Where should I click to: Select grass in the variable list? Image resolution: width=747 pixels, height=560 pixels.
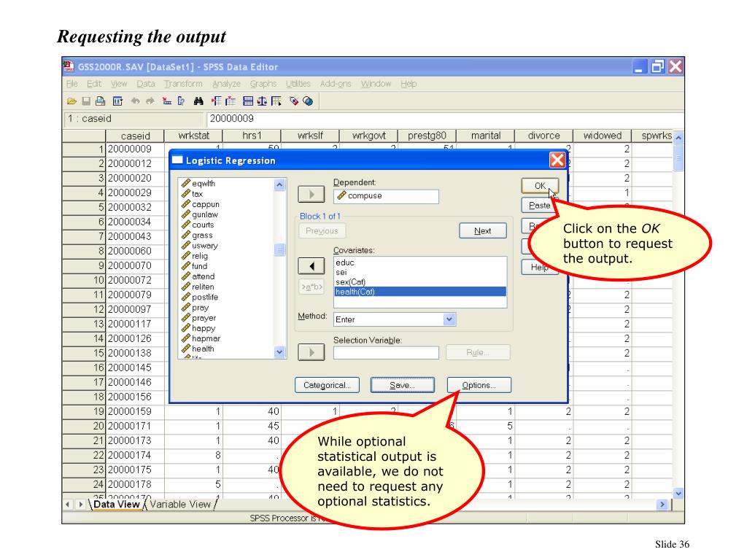[202, 236]
